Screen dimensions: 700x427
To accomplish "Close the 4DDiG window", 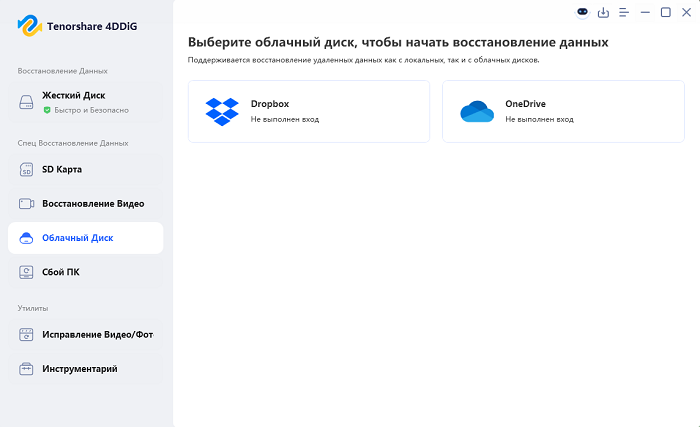I will (687, 13).
